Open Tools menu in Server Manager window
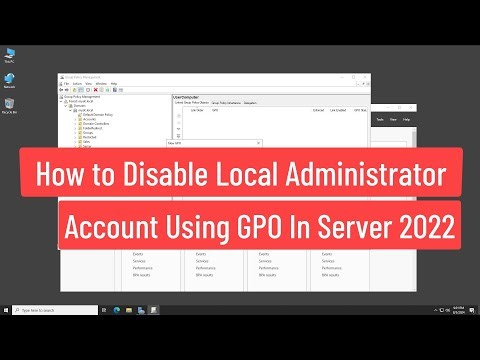The image size is (480, 360). coord(380,119)
